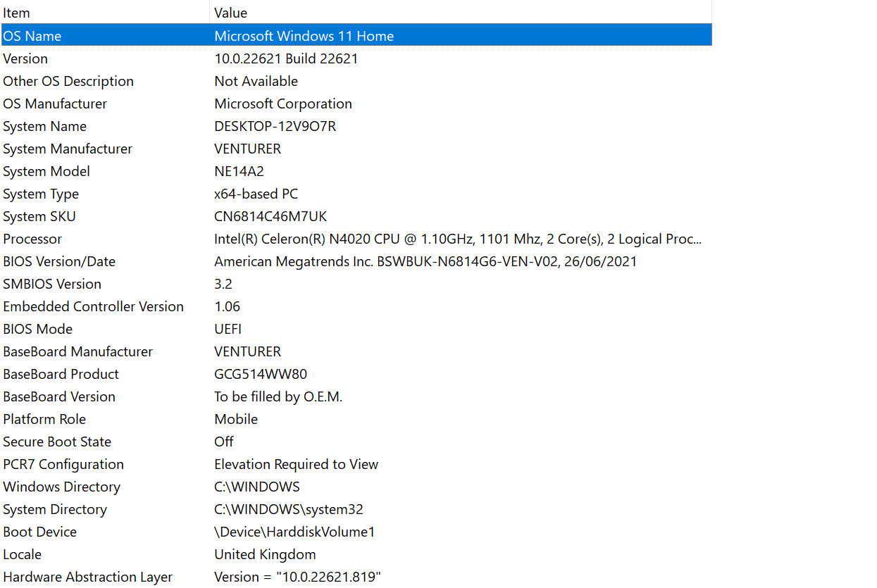Click the VENTURER value beside System Manufacturer
Viewport: 877px width, 588px height.
pos(247,149)
